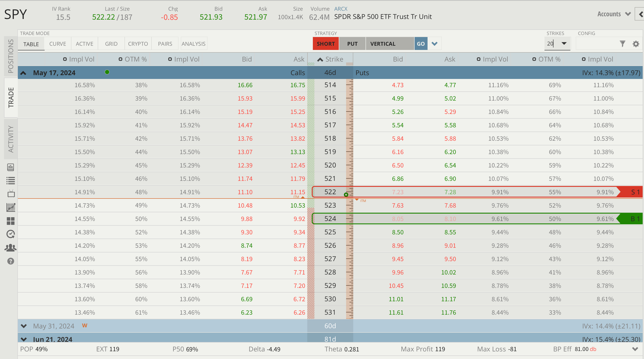Click the chart grid icon in sidebar
Image resolution: width=644 pixels, height=359 pixels.
point(11,207)
